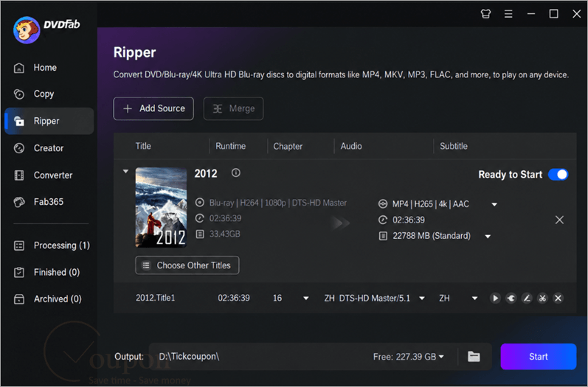The width and height of the screenshot is (588, 387).
Task: Click the 2012.Title1 row name
Action: [x=155, y=298]
